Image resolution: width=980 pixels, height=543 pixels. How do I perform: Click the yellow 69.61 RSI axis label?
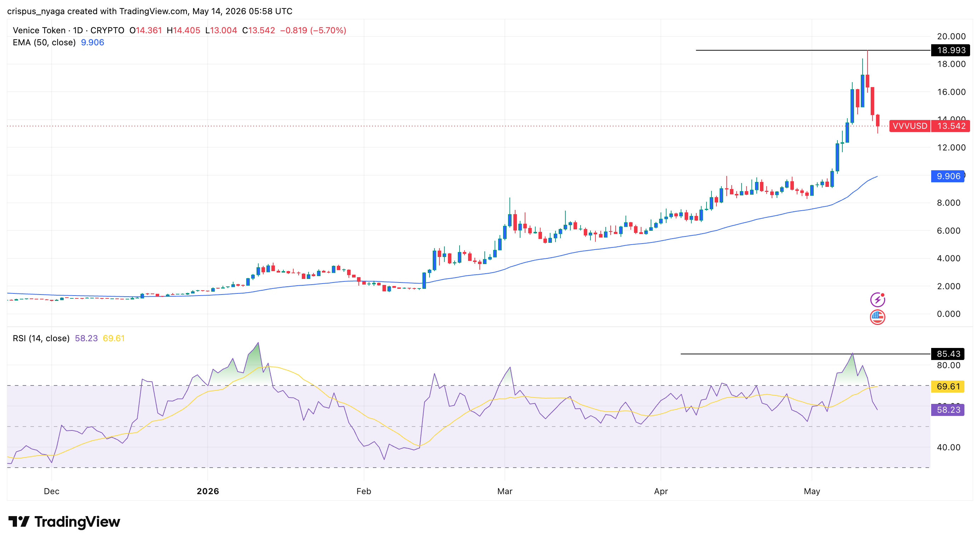pos(948,387)
